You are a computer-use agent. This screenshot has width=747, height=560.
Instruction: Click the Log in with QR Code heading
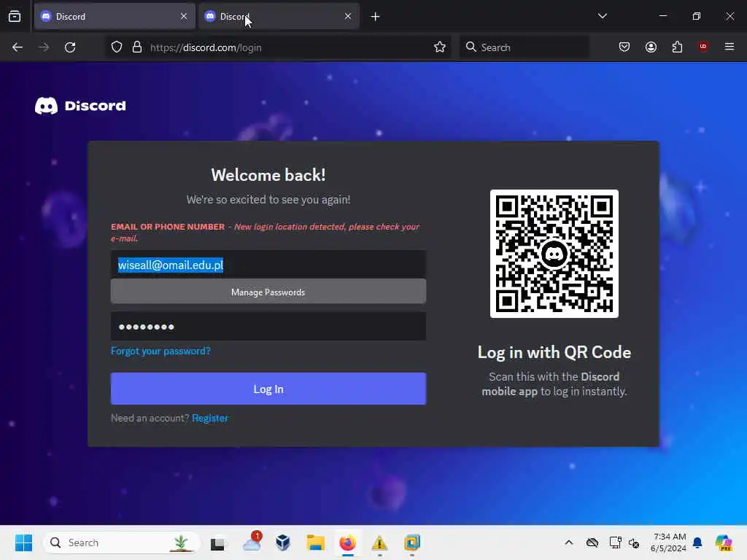tap(554, 352)
